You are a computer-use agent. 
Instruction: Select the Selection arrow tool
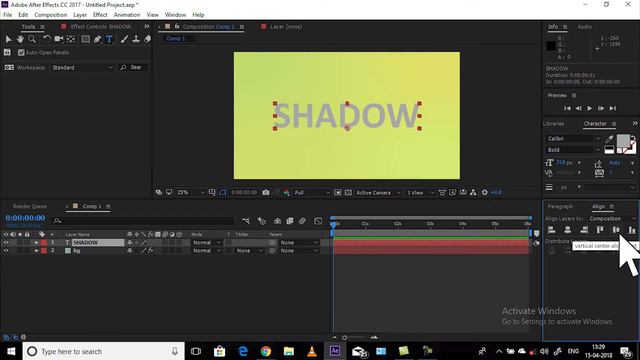tap(8, 39)
